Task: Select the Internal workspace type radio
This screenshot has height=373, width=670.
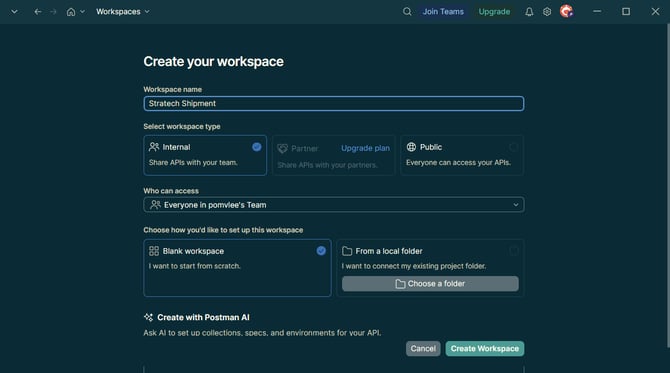Action: [256, 147]
